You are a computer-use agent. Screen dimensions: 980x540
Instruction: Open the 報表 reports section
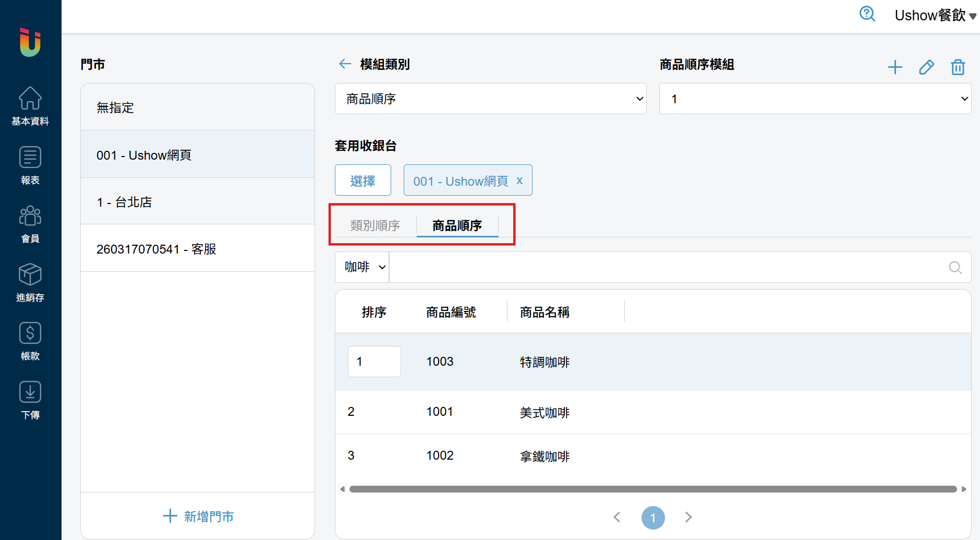click(x=30, y=165)
